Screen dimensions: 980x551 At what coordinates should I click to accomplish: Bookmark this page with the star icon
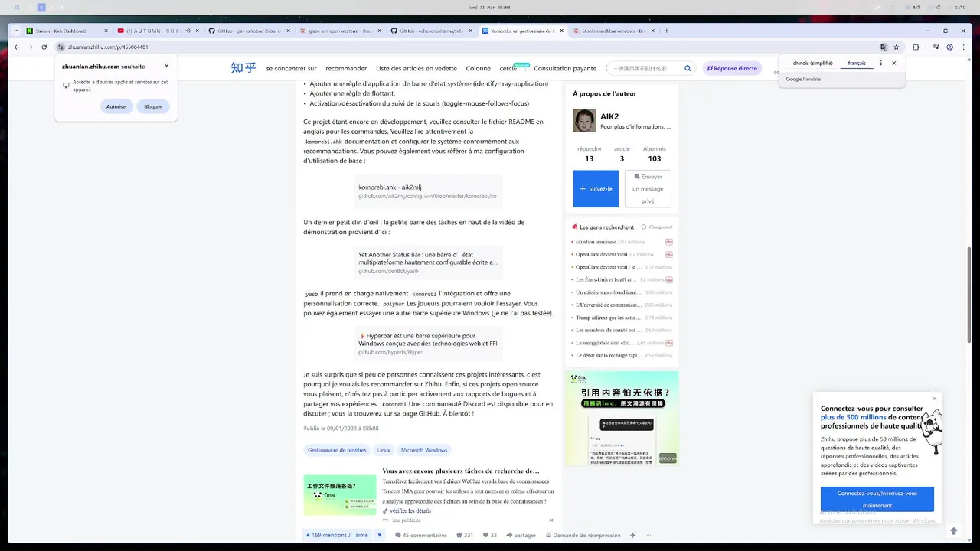[x=897, y=47]
